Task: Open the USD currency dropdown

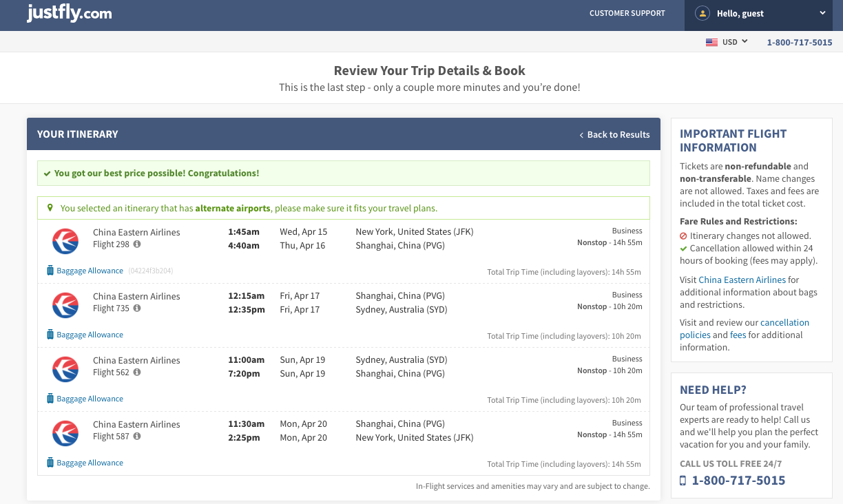Action: coord(734,43)
